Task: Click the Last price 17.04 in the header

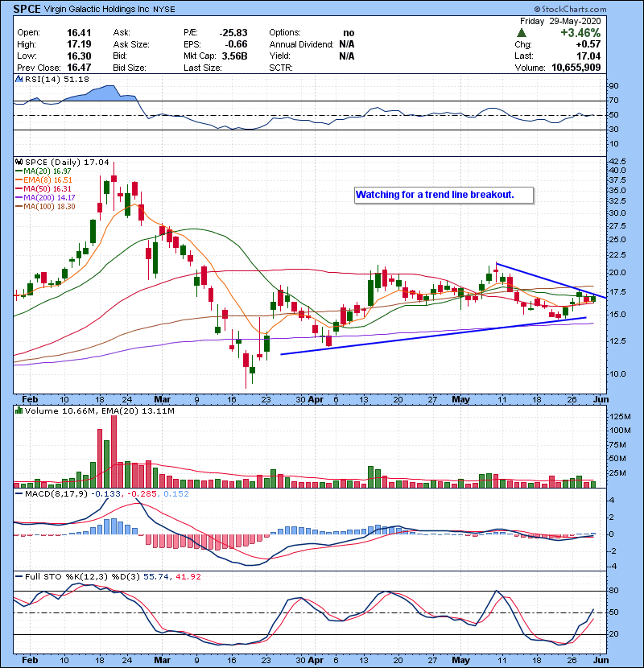Action: pos(588,56)
